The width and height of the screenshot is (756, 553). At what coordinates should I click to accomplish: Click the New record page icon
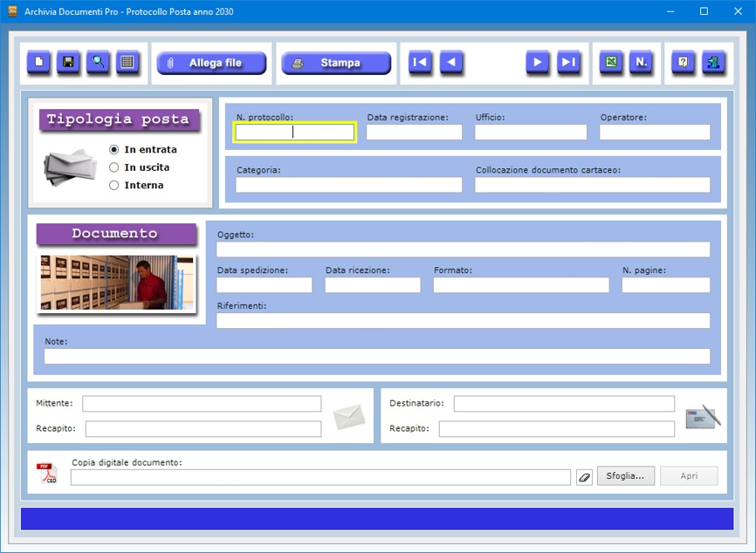click(38, 62)
